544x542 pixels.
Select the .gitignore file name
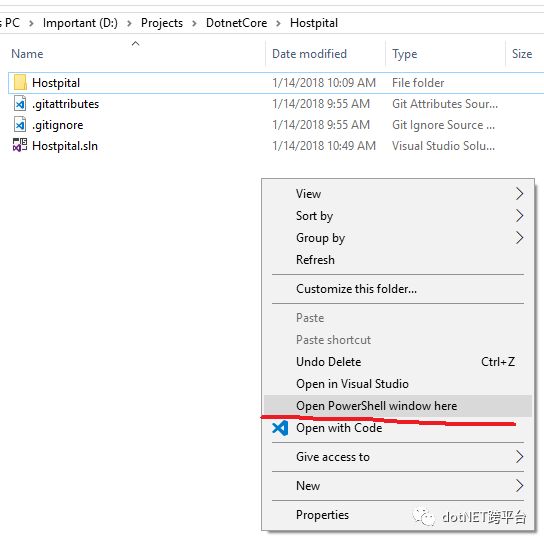[x=58, y=125]
